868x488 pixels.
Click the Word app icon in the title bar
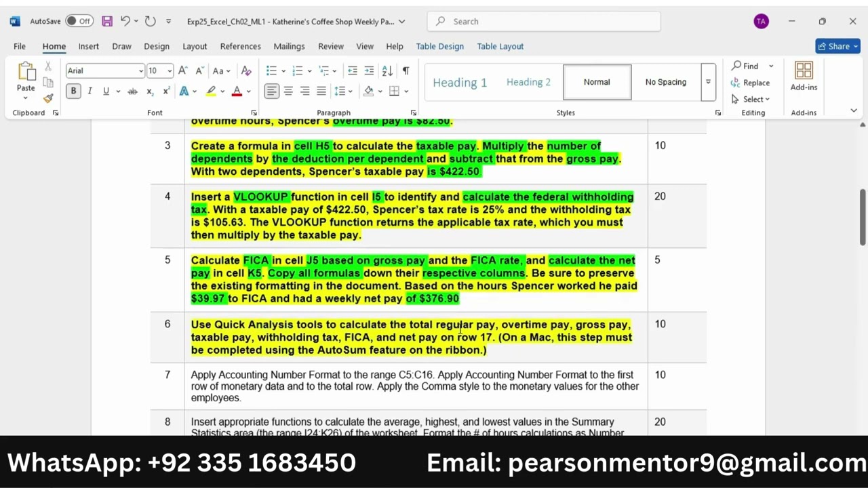14,21
